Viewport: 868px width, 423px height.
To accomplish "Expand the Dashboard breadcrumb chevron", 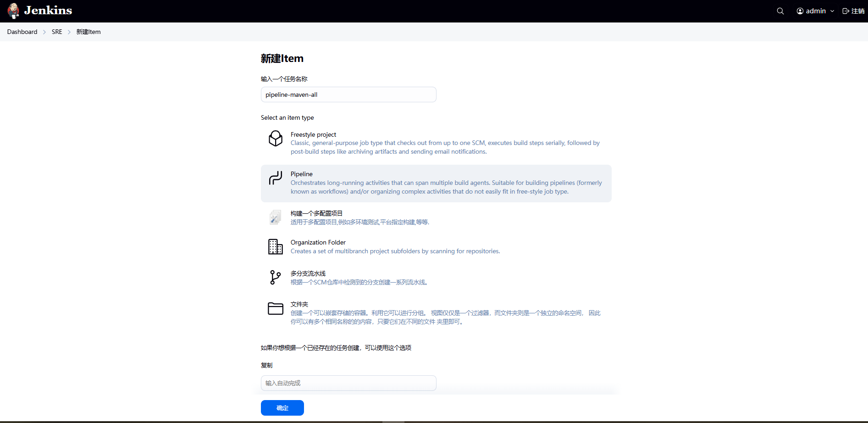I will (44, 32).
